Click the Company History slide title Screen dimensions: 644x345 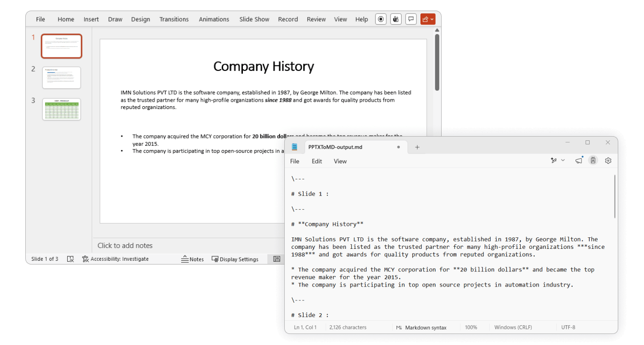[x=264, y=67]
